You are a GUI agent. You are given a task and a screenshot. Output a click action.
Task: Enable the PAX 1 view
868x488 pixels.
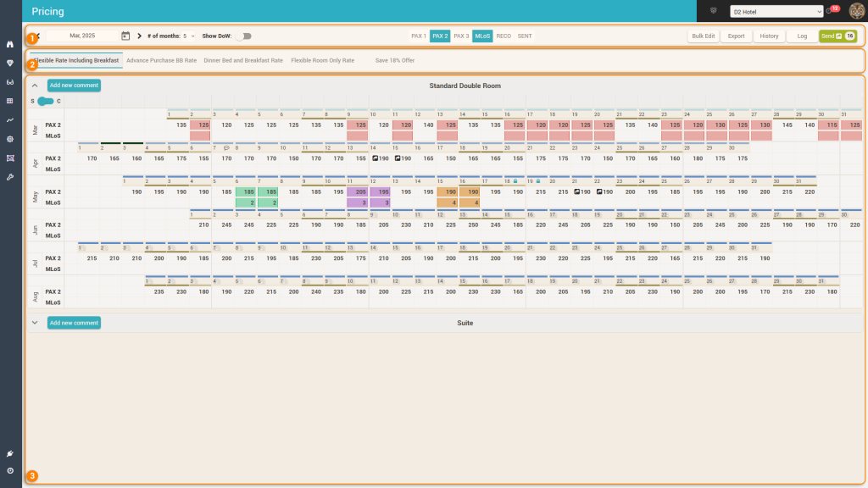pyautogui.click(x=419, y=36)
